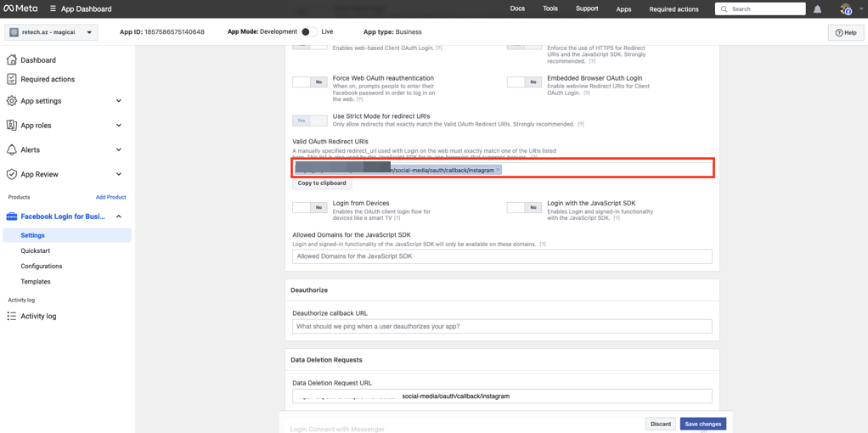Open Quickstart in the sidebar
This screenshot has width=868, height=433.
click(x=36, y=250)
